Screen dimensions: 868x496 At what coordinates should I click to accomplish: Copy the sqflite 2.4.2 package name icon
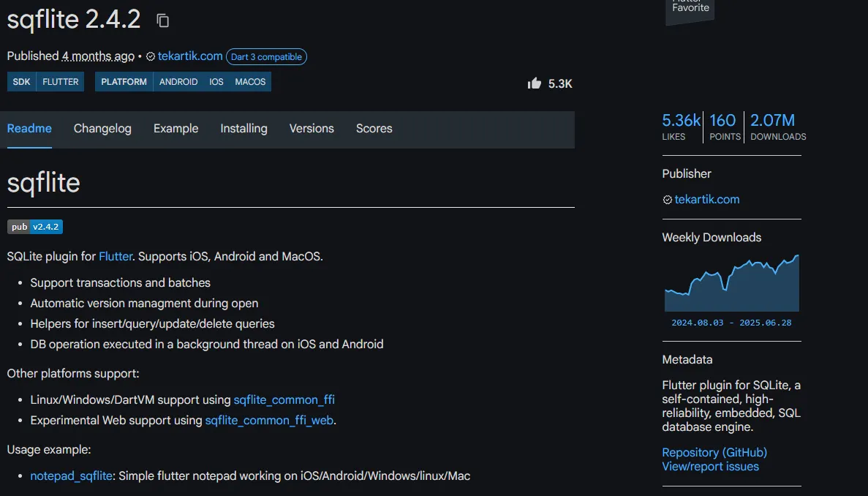coord(162,20)
